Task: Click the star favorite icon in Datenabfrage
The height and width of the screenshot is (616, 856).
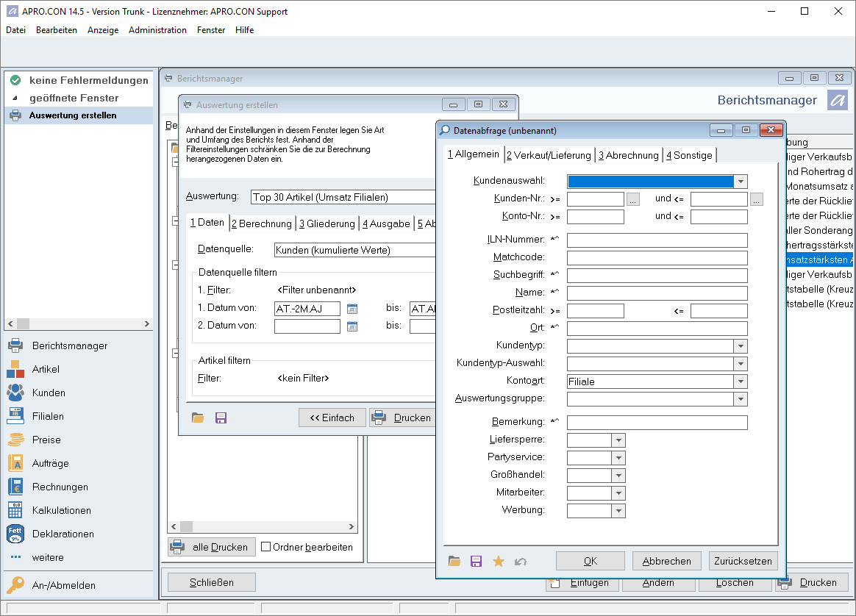Action: [499, 562]
